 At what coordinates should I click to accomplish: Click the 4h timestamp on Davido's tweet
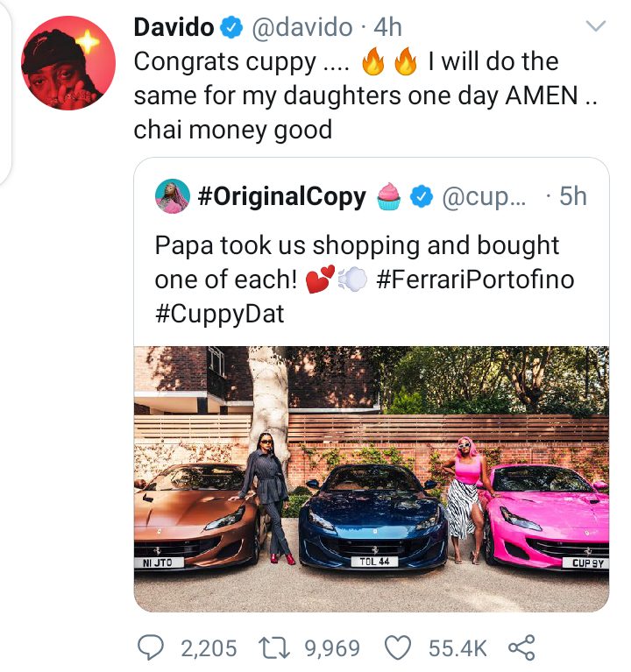click(388, 28)
